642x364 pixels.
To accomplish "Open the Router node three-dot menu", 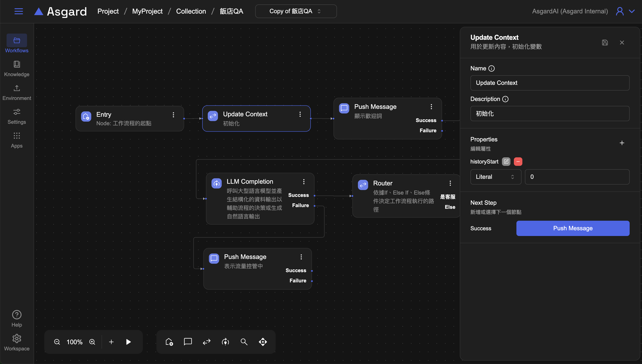I will pos(450,183).
